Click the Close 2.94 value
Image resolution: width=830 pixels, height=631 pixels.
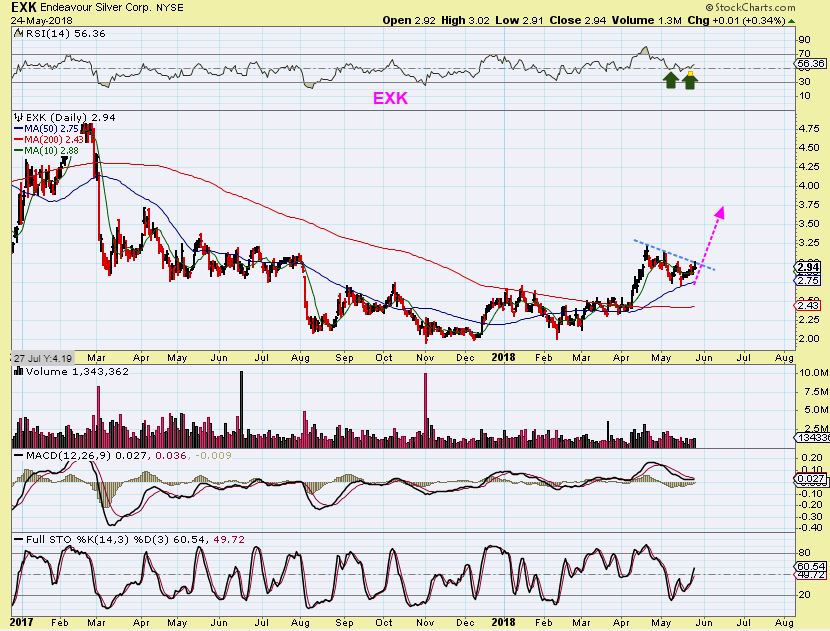coord(578,21)
